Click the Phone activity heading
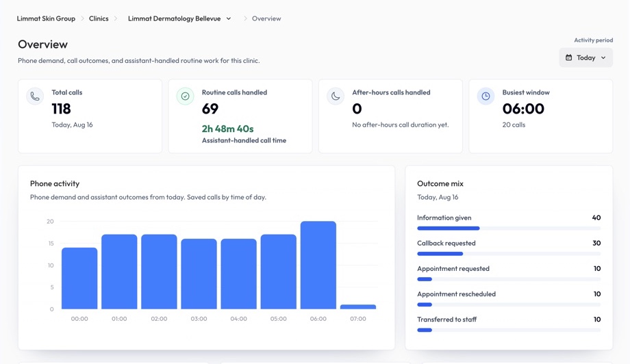Image resolution: width=630 pixels, height=364 pixels. point(55,184)
